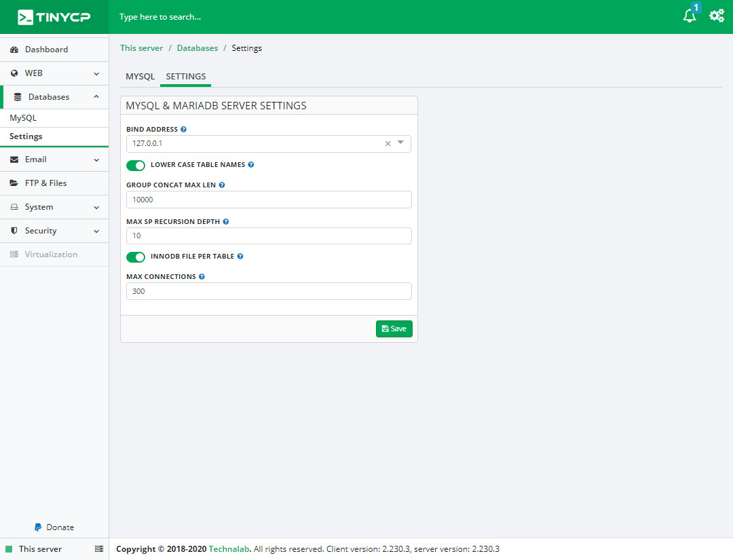Open FTP & Files in the sidebar
Viewport: 733px width, 560px height.
pyautogui.click(x=54, y=183)
